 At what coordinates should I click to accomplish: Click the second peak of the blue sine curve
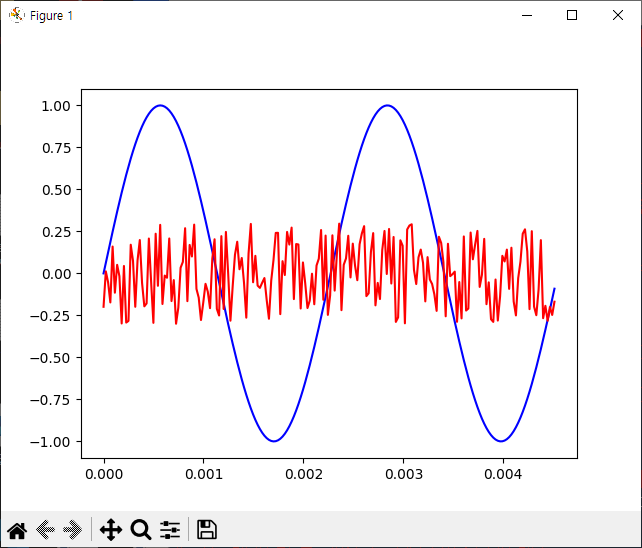pyautogui.click(x=387, y=105)
